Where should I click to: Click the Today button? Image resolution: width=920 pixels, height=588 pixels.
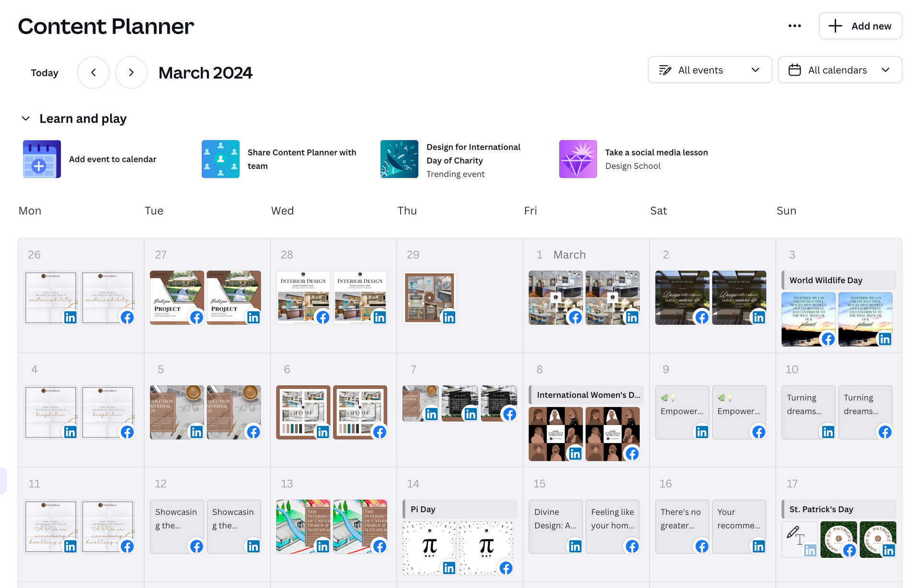45,73
